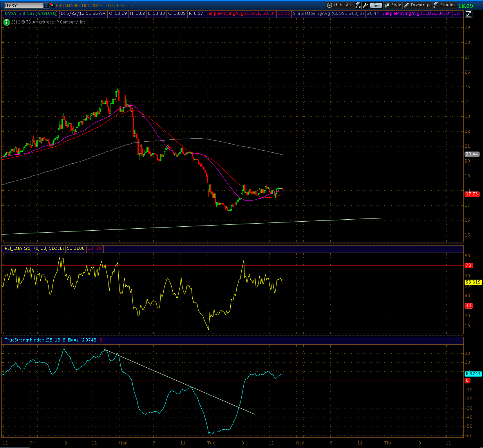Click the 20.44 price bubble on axis
Screen dimensions: 483x448
click(471, 154)
